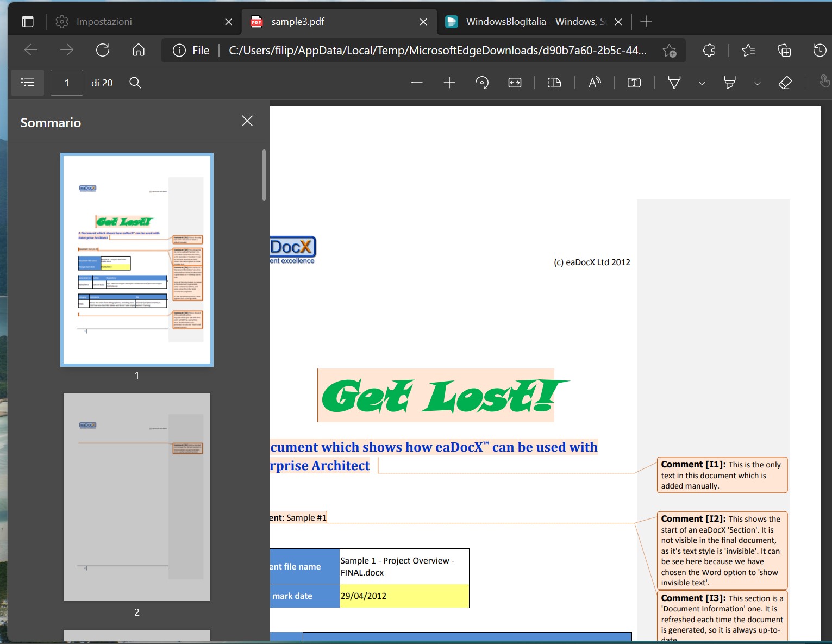832x644 pixels.
Task: Open the browser History panel
Action: 820,51
